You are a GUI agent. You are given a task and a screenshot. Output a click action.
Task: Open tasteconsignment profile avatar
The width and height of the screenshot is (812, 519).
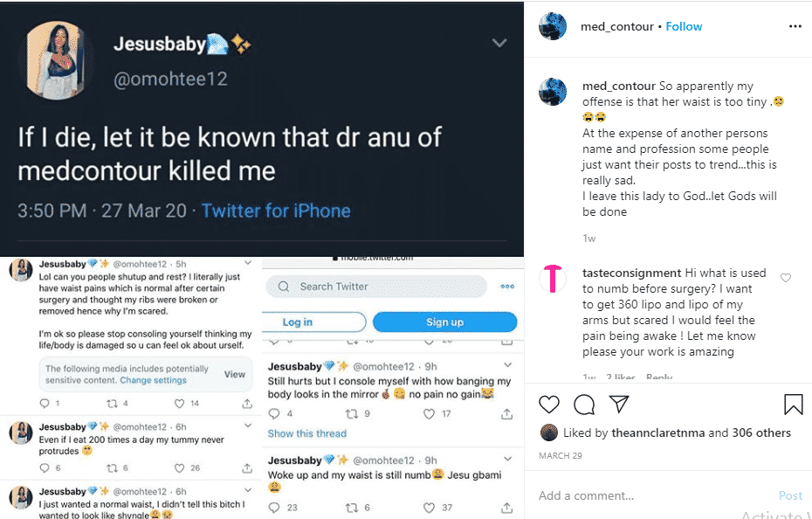(x=553, y=278)
